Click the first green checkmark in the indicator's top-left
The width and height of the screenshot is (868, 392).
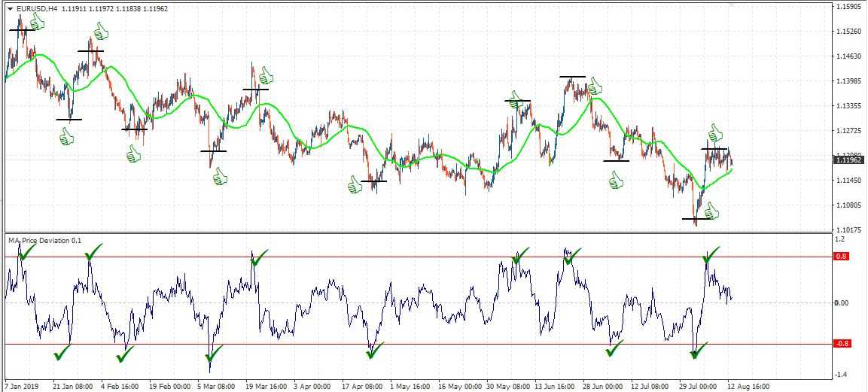click(26, 251)
